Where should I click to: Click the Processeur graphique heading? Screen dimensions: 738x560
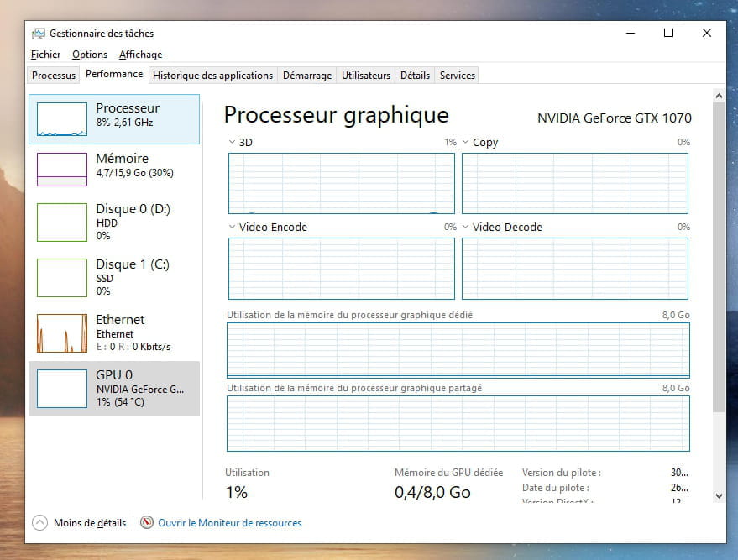coord(336,115)
